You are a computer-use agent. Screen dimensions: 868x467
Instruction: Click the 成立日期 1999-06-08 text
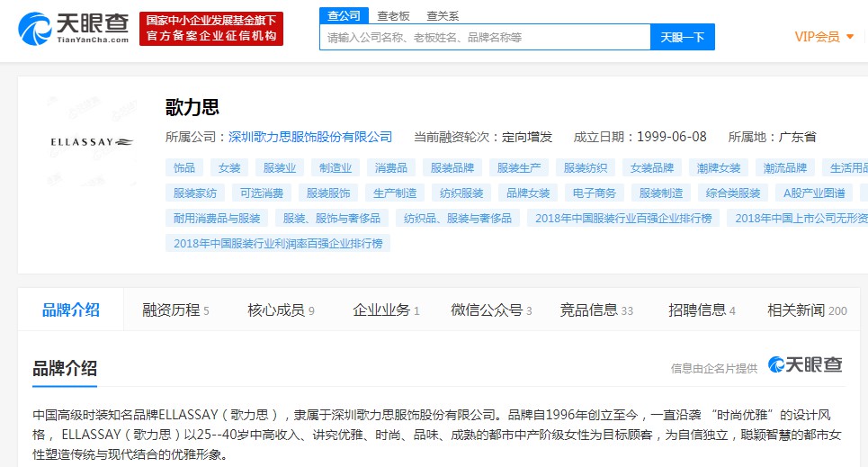click(x=640, y=137)
